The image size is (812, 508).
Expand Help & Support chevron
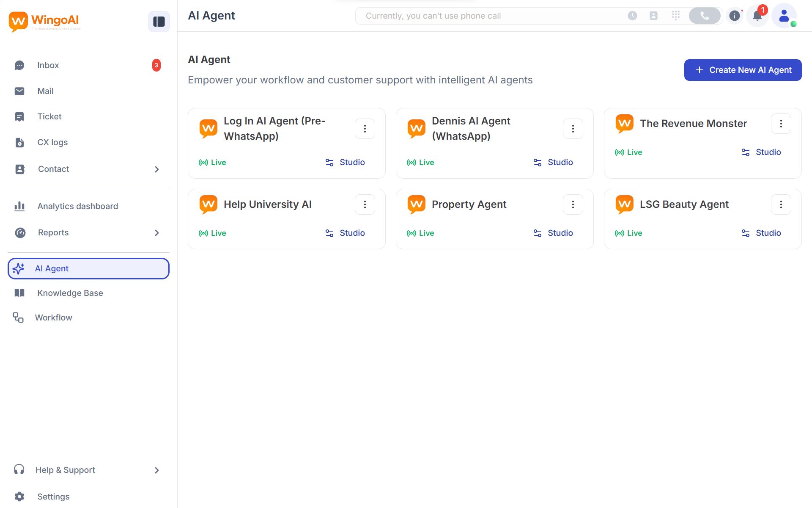pyautogui.click(x=156, y=470)
